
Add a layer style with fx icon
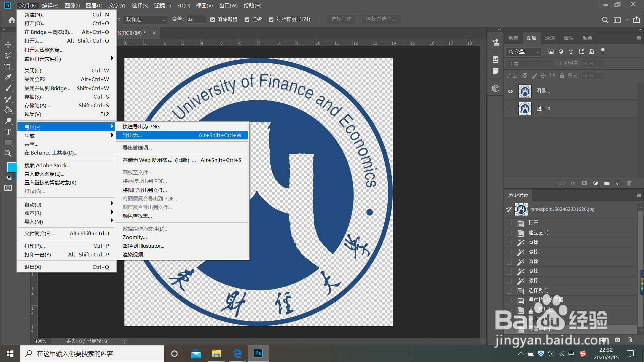(573, 183)
